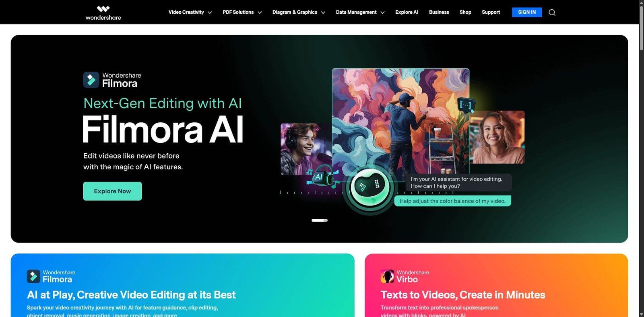Click the Filmora icon in blue card
Screen dimensions: 644x317
(33, 276)
